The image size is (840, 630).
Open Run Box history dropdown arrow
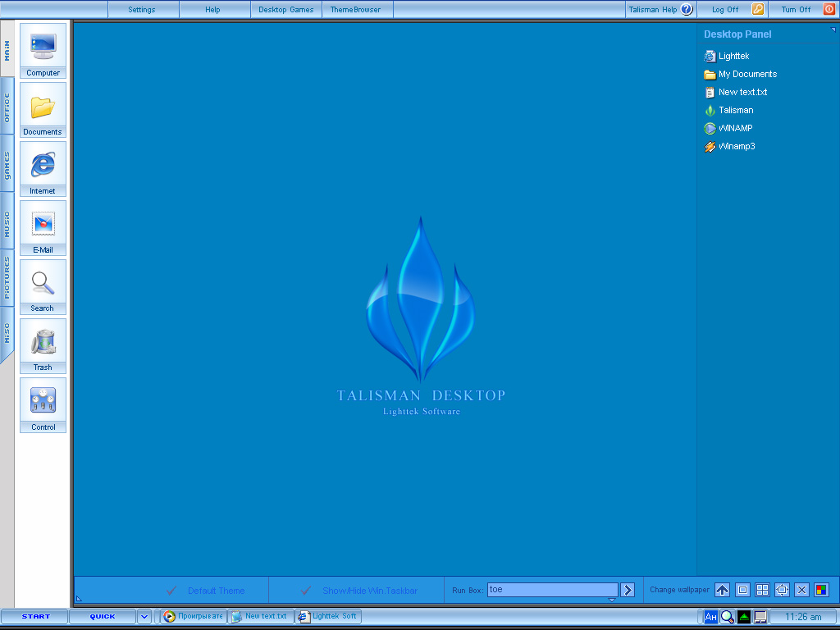pos(612,600)
